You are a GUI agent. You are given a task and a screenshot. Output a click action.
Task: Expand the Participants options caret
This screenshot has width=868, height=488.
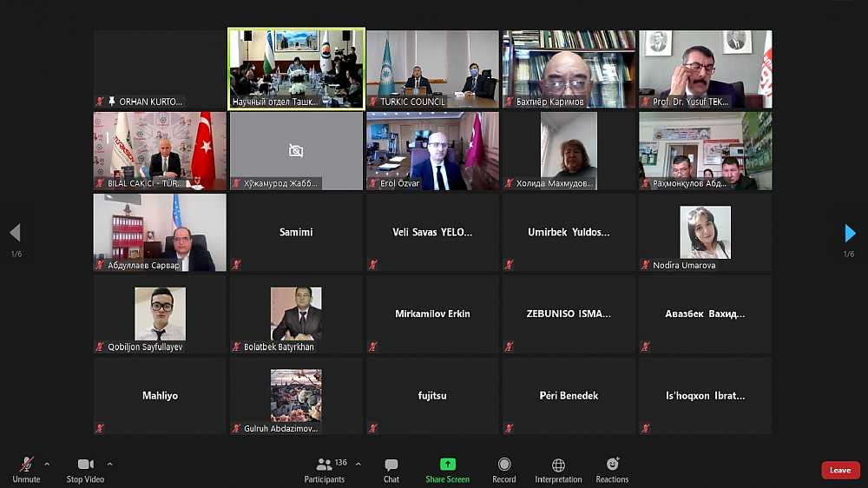coord(358,464)
